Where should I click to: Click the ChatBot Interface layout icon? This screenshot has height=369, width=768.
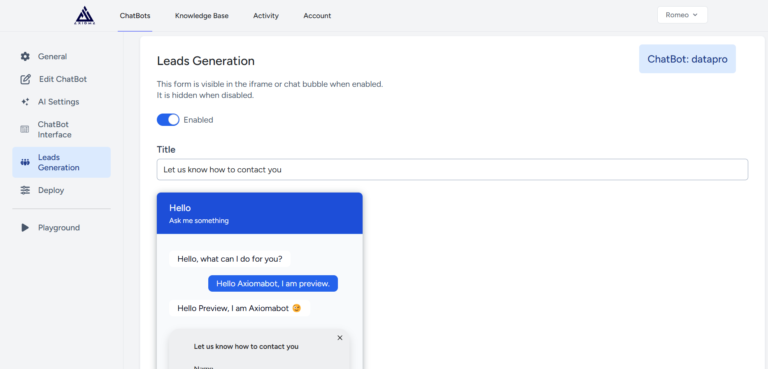pyautogui.click(x=24, y=129)
